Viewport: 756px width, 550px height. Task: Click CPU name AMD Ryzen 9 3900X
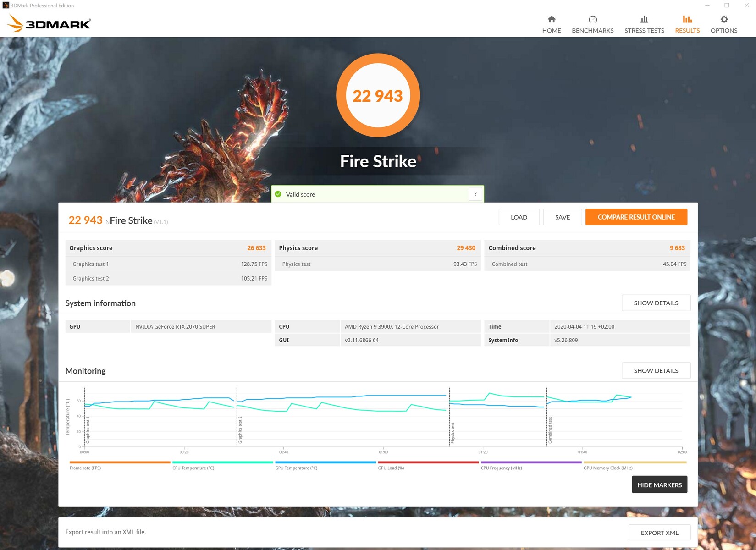point(392,327)
